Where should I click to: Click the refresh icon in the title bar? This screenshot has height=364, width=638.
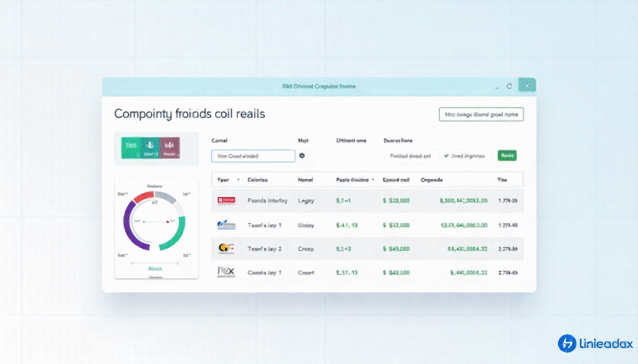(x=509, y=86)
